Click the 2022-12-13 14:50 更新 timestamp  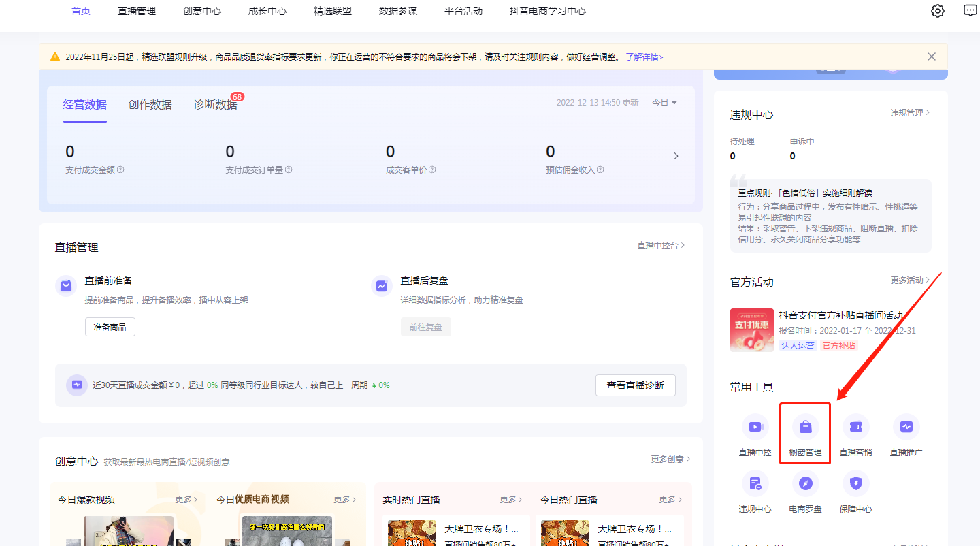(x=598, y=103)
